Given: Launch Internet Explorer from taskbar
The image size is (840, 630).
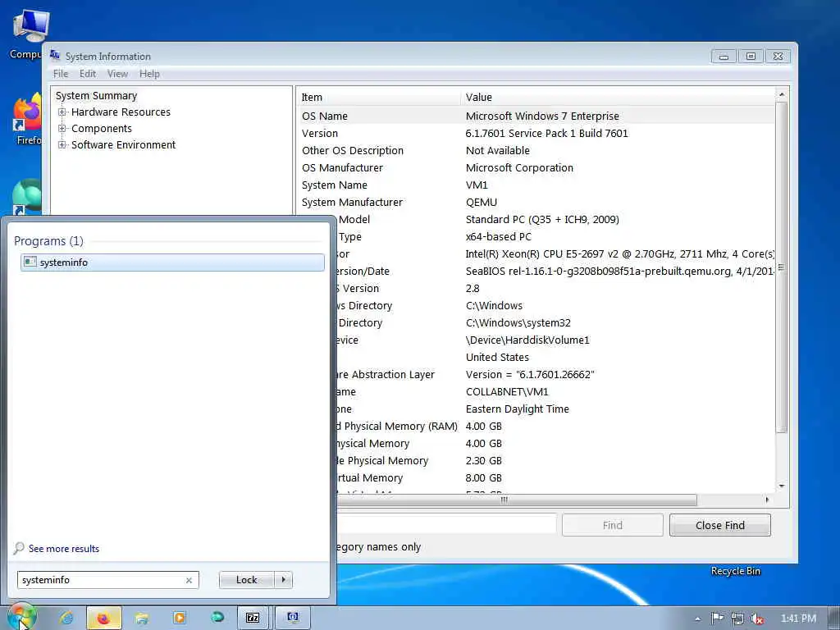Looking at the screenshot, I should coord(66,618).
